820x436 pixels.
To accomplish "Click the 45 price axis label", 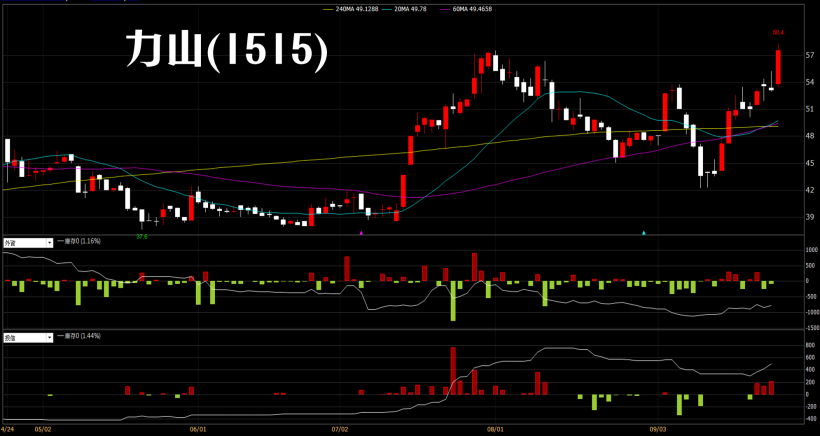I will pyautogui.click(x=810, y=163).
